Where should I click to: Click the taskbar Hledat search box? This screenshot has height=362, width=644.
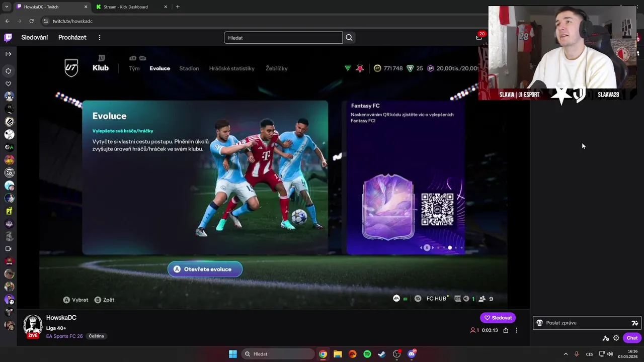click(278, 354)
